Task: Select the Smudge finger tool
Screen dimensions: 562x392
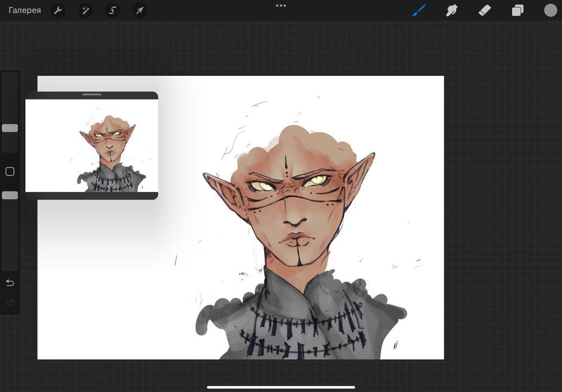Action: (x=451, y=10)
